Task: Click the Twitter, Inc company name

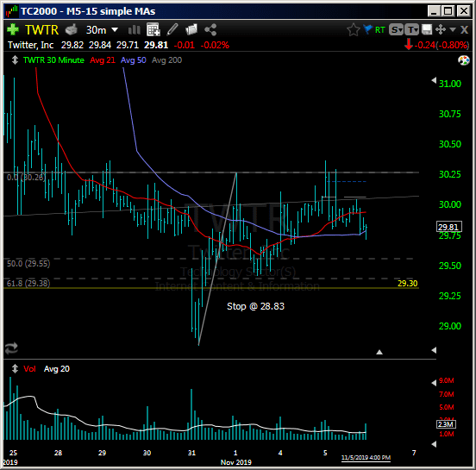Action: pyautogui.click(x=31, y=45)
